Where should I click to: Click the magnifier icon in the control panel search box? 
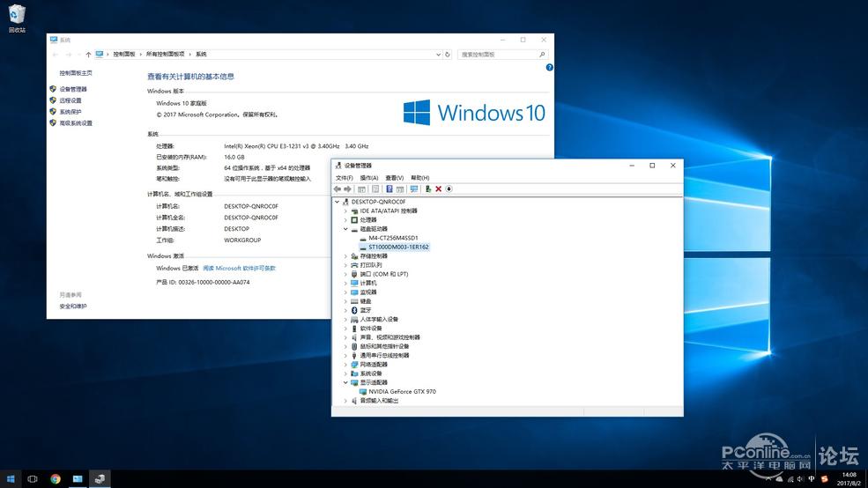542,55
